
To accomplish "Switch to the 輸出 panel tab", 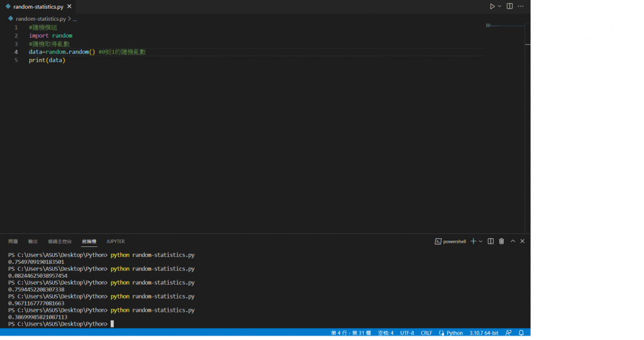I will pos(33,241).
